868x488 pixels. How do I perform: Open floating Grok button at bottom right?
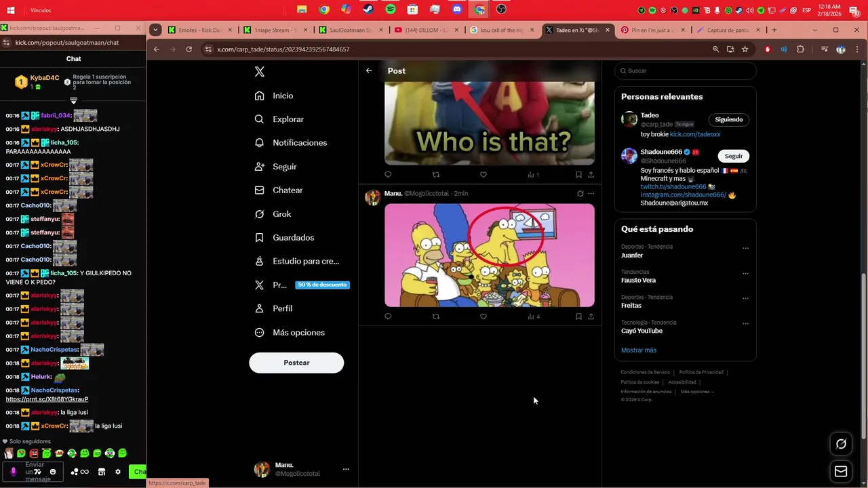point(841,444)
